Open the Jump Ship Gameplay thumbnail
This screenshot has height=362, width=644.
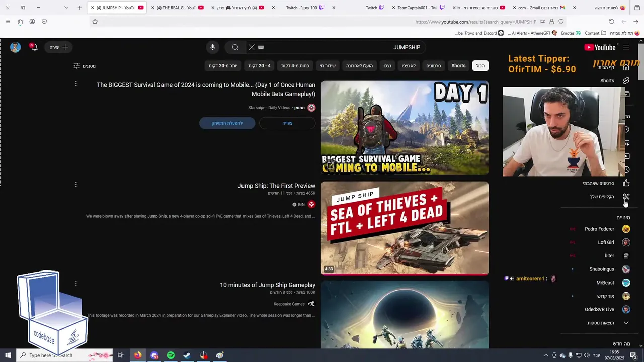click(405, 314)
